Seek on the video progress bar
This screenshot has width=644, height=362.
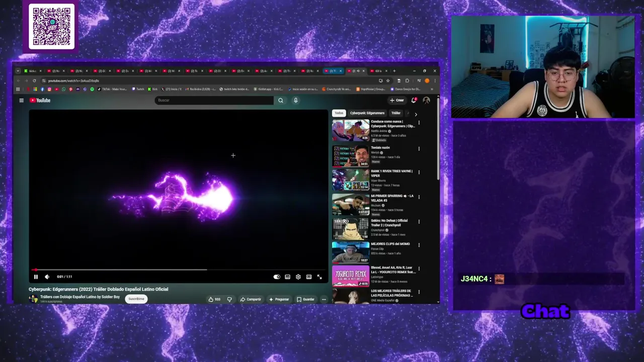(x=179, y=270)
